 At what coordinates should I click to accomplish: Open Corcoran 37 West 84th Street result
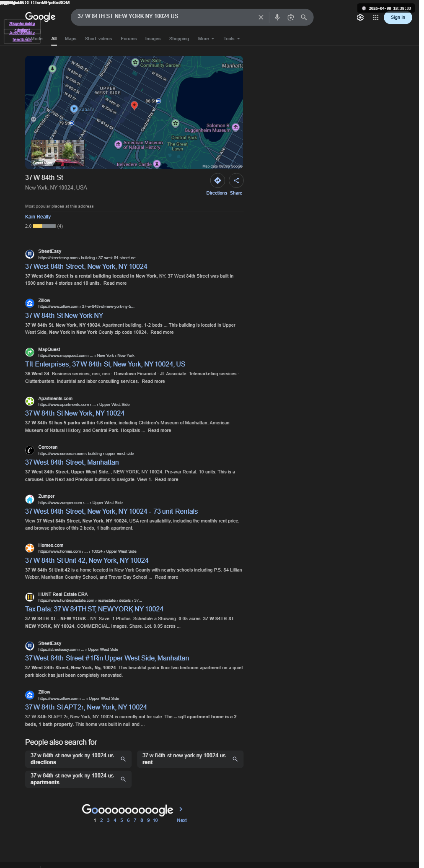click(72, 462)
